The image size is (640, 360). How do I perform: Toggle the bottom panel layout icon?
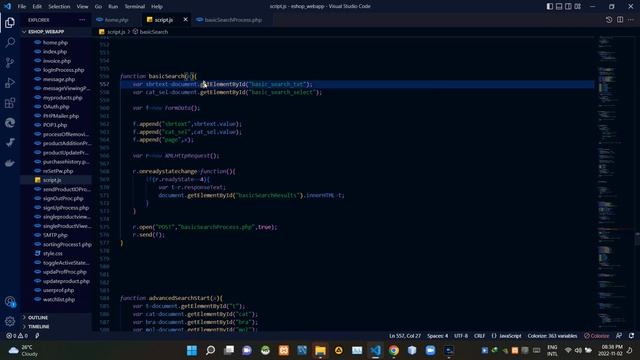coord(559,6)
